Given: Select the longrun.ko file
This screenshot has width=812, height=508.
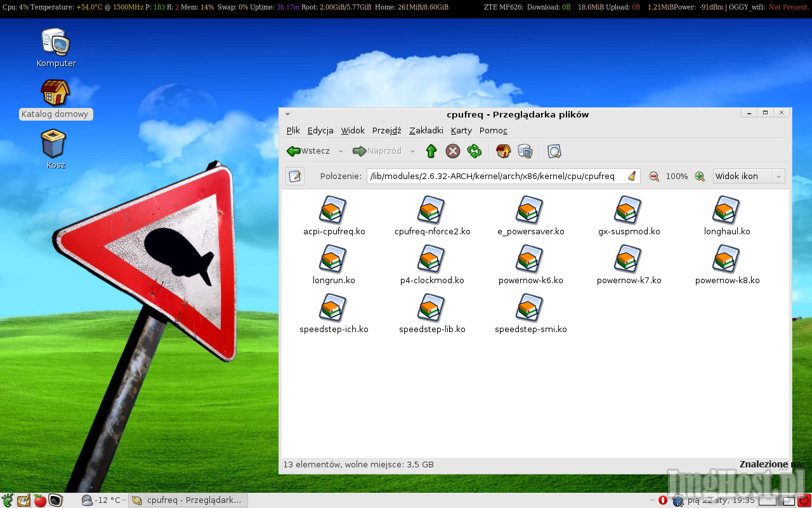Looking at the screenshot, I should pos(334,265).
